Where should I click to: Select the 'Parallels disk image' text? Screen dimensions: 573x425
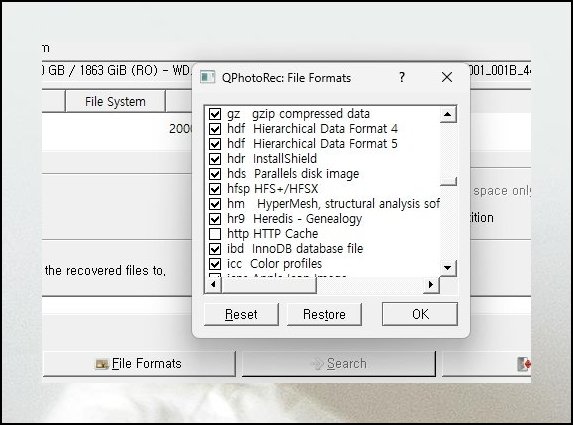pyautogui.click(x=307, y=174)
